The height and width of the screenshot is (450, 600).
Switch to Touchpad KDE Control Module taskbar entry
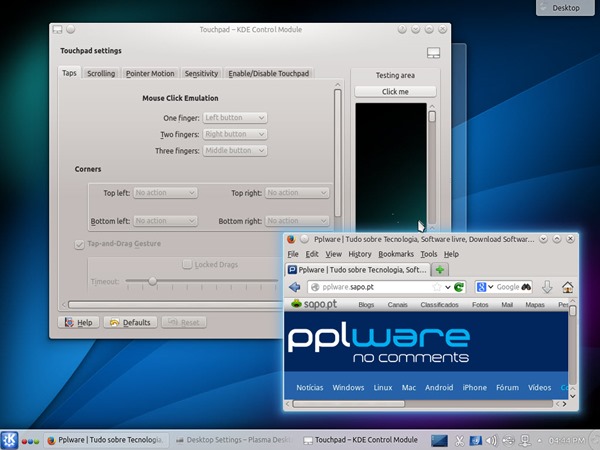tap(362, 440)
